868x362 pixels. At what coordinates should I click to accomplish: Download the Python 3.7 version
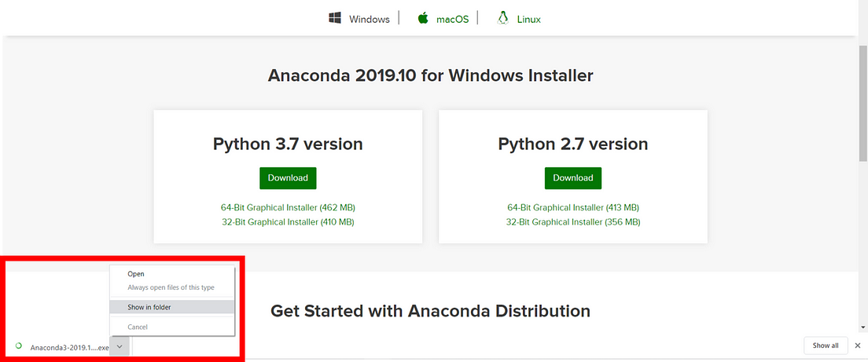[288, 178]
